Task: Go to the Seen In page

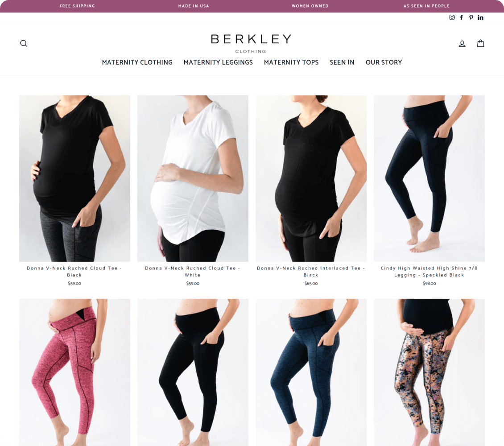Action: pyautogui.click(x=342, y=62)
